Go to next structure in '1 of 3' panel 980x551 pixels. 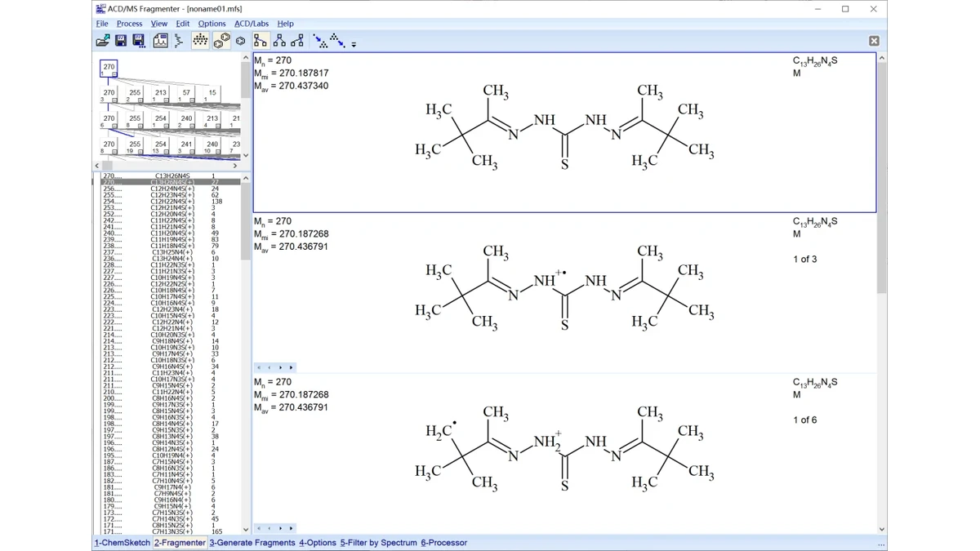tap(280, 367)
